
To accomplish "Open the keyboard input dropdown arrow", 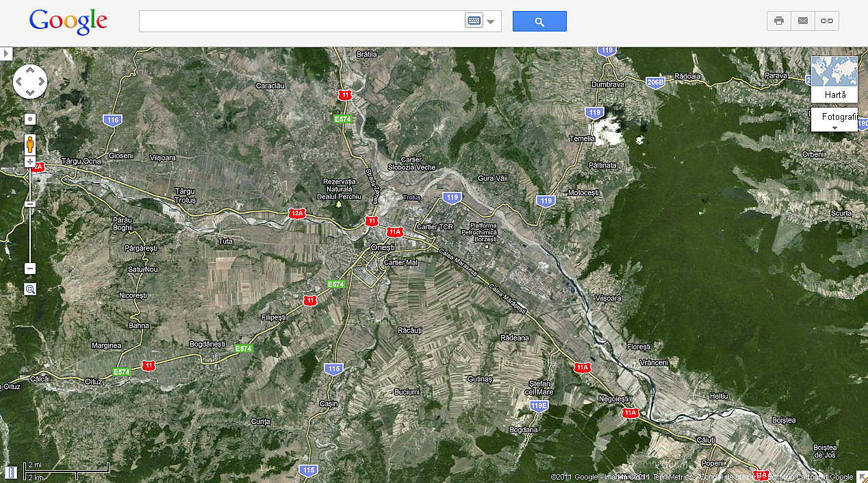I will 491,21.
